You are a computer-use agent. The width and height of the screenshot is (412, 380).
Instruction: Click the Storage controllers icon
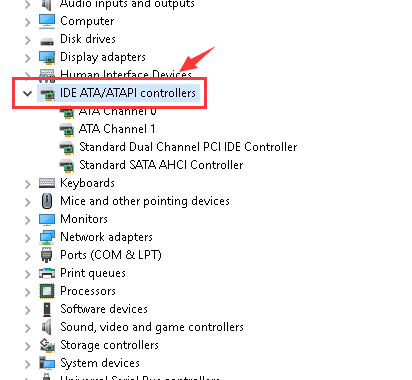click(x=47, y=345)
